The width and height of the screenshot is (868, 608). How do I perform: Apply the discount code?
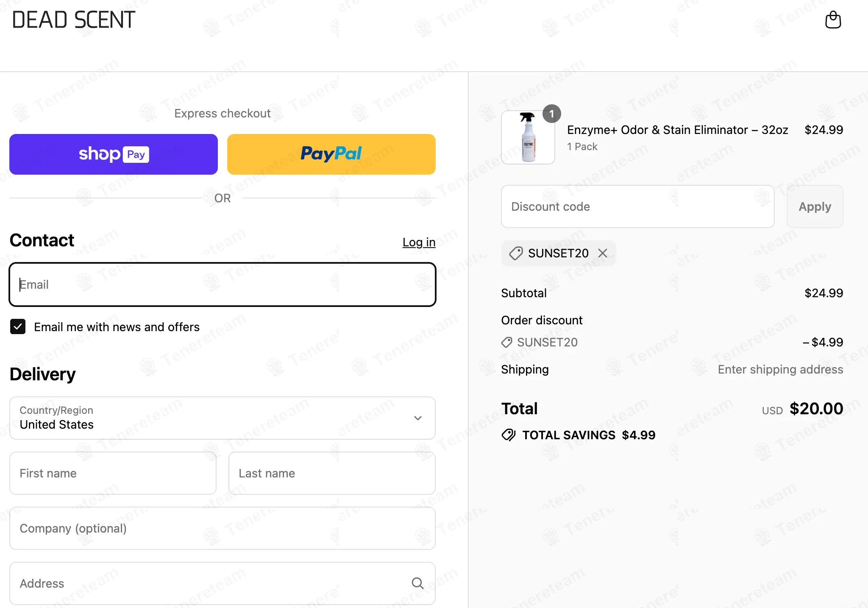pyautogui.click(x=815, y=206)
